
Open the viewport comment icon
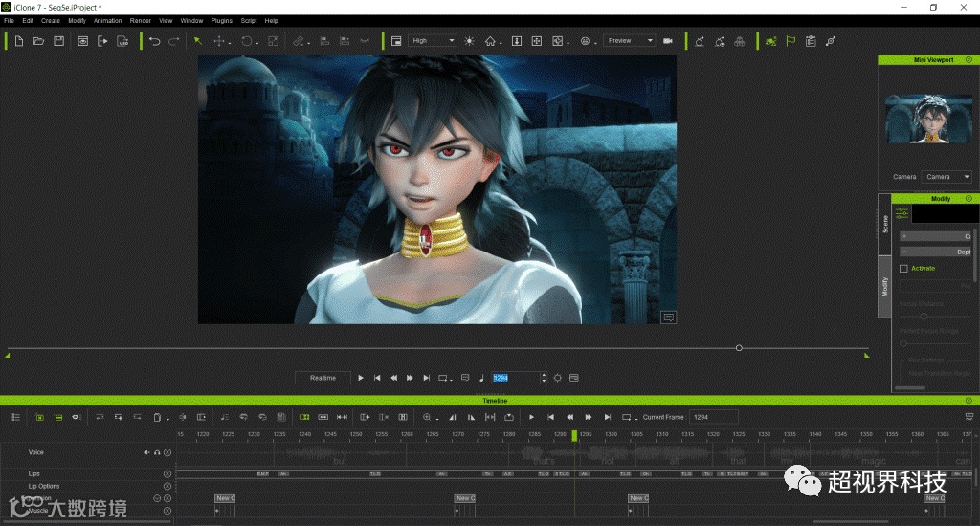(668, 318)
